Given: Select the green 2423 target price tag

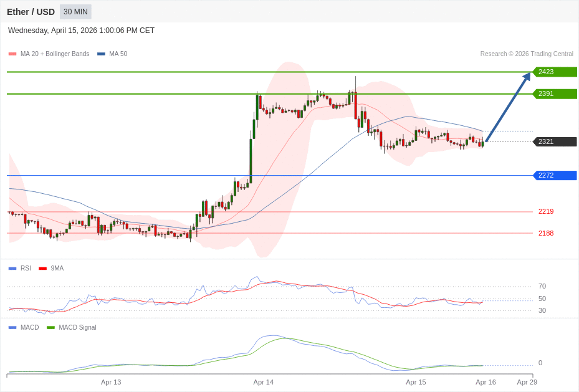Looking at the screenshot, I should pos(554,72).
